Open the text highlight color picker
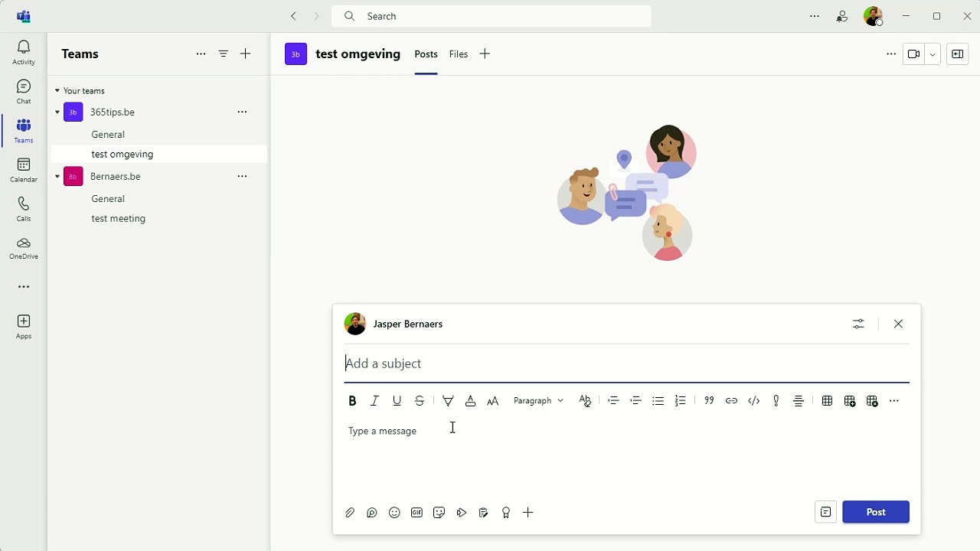 [448, 400]
